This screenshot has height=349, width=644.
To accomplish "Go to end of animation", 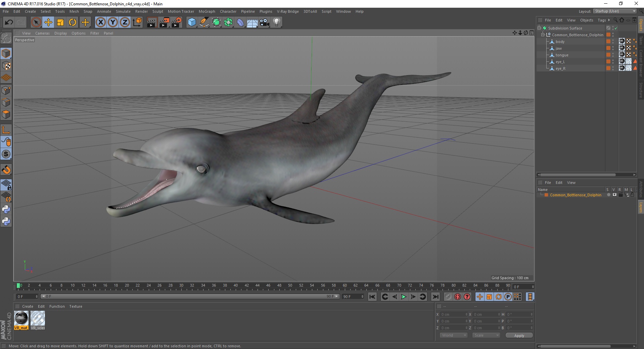I will click(x=435, y=297).
